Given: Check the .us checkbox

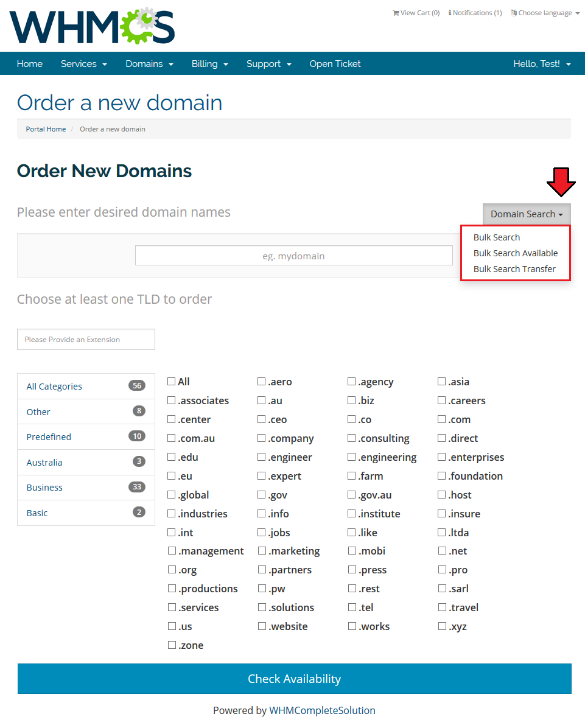Looking at the screenshot, I should click(172, 626).
